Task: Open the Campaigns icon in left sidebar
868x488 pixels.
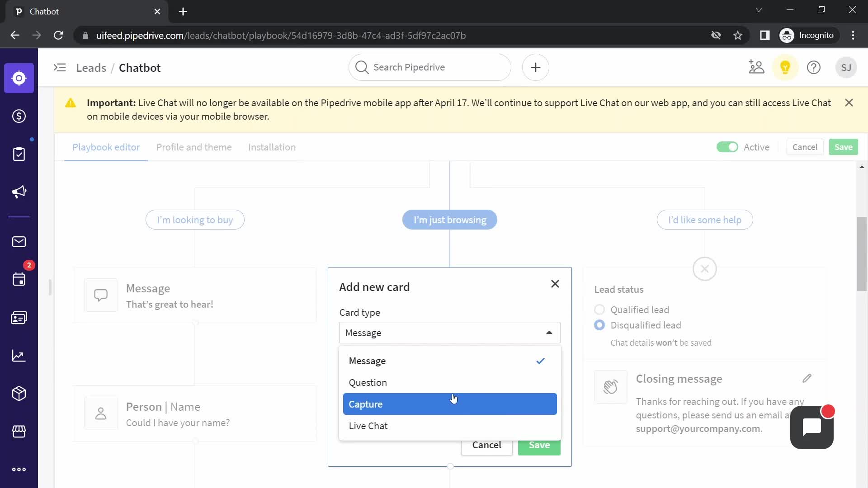Action: click(19, 192)
